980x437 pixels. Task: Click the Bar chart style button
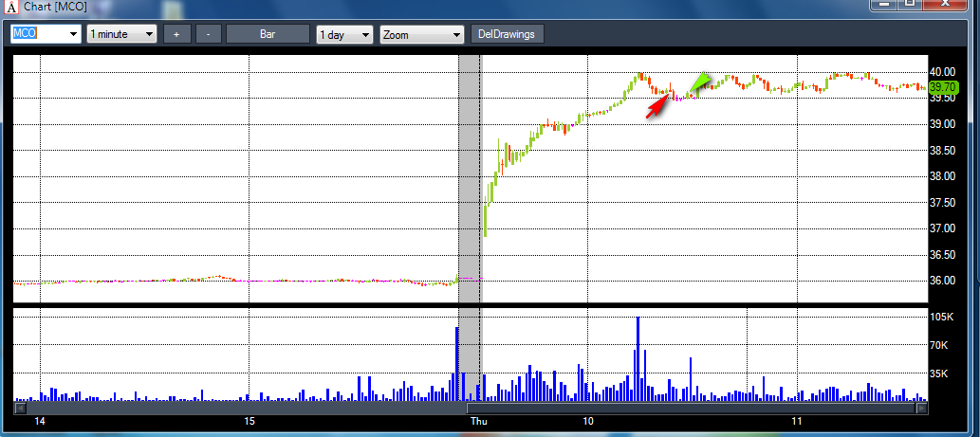[x=268, y=34]
